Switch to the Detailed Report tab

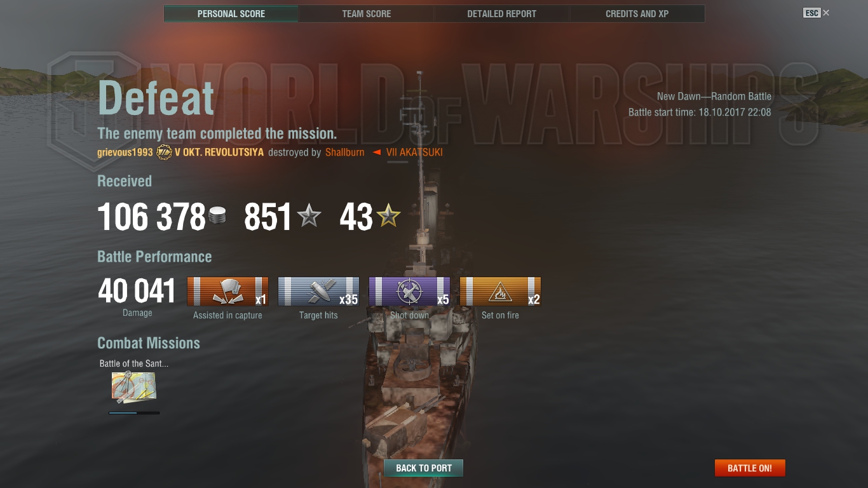(x=502, y=13)
